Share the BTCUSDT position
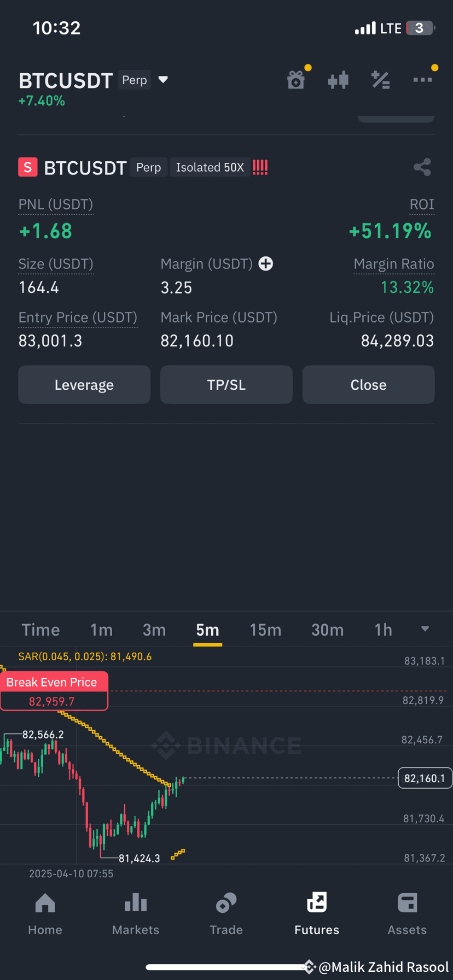The height and width of the screenshot is (980, 453). [x=422, y=167]
